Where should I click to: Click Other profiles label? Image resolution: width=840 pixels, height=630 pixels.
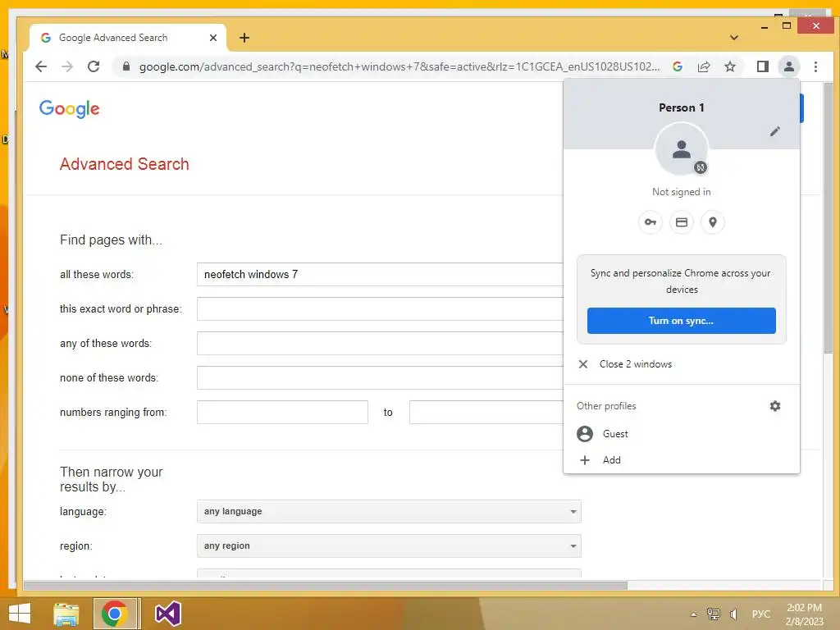tap(606, 406)
